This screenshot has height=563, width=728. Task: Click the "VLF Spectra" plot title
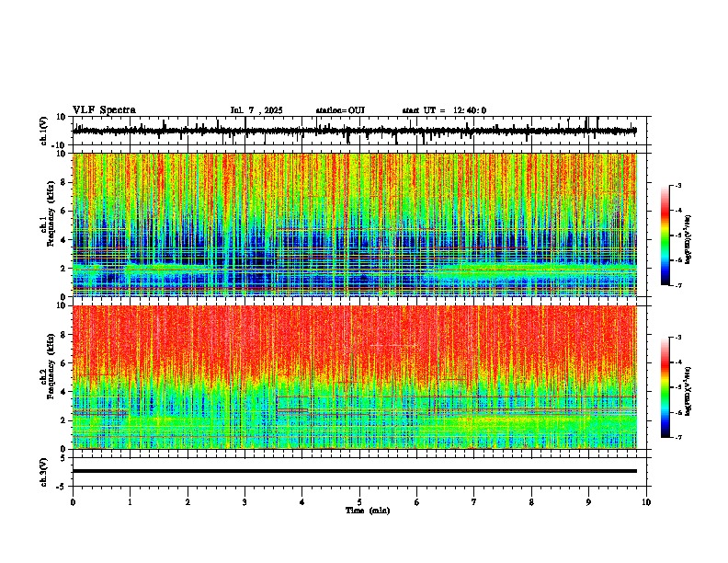point(104,110)
